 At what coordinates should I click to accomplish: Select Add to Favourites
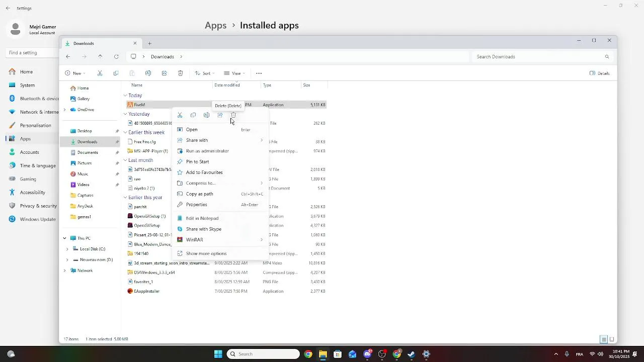click(221, 172)
